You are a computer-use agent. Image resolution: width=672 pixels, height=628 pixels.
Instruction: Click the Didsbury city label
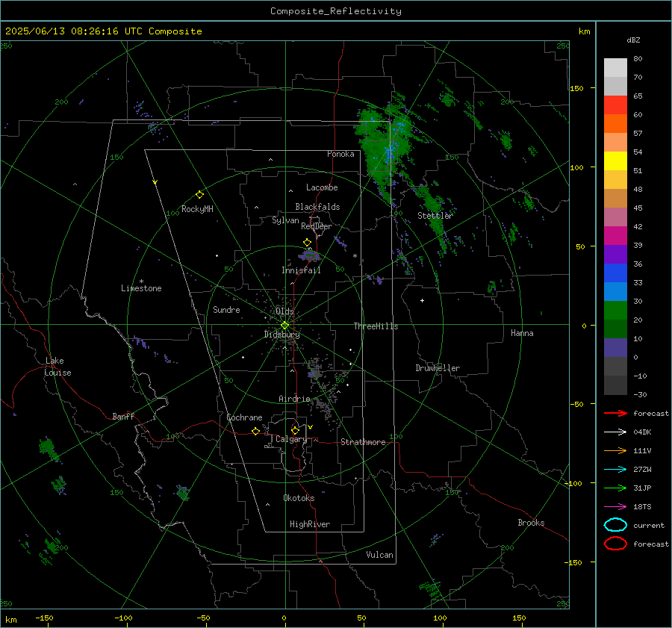(x=281, y=335)
